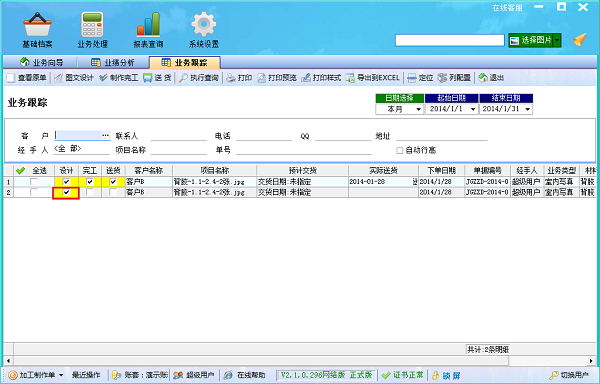Image resolution: width=600 pixels, height=384 pixels.
Task: Click 打印 printer toolbar button
Action: 239,78
